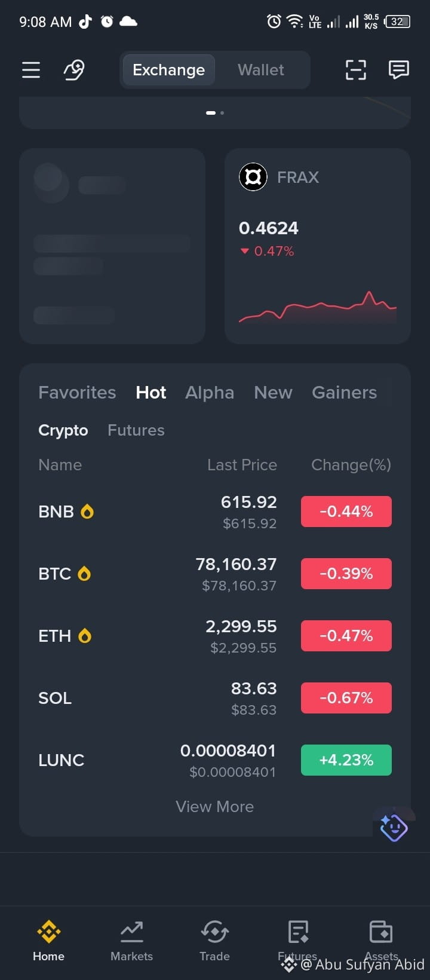Viewport: 430px width, 980px height.
Task: Open the chat support message icon
Action: [398, 70]
